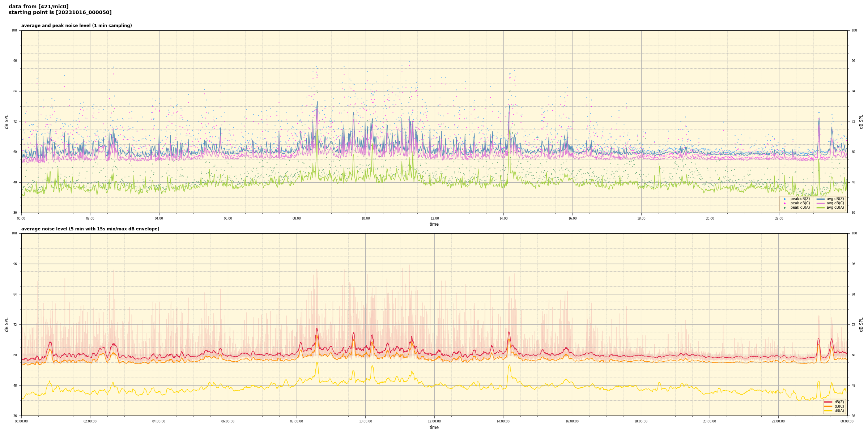The image size is (868, 434).
Task: Click the magenta peak dB(C) legend dot
Action: pos(784,203)
